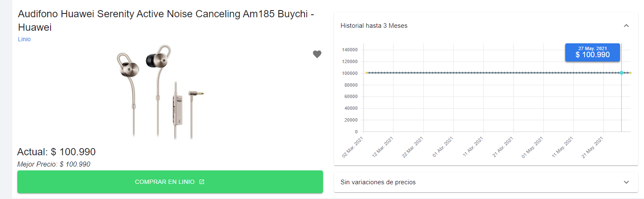Click the 01 Abr. 2021 axis label
The height and width of the screenshot is (199, 644).
point(443,147)
